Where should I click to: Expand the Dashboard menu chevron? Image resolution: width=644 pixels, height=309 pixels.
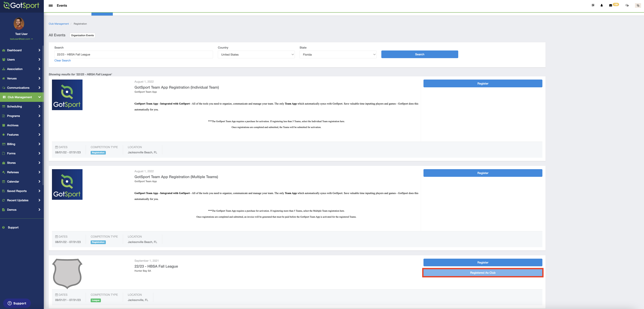pos(39,50)
